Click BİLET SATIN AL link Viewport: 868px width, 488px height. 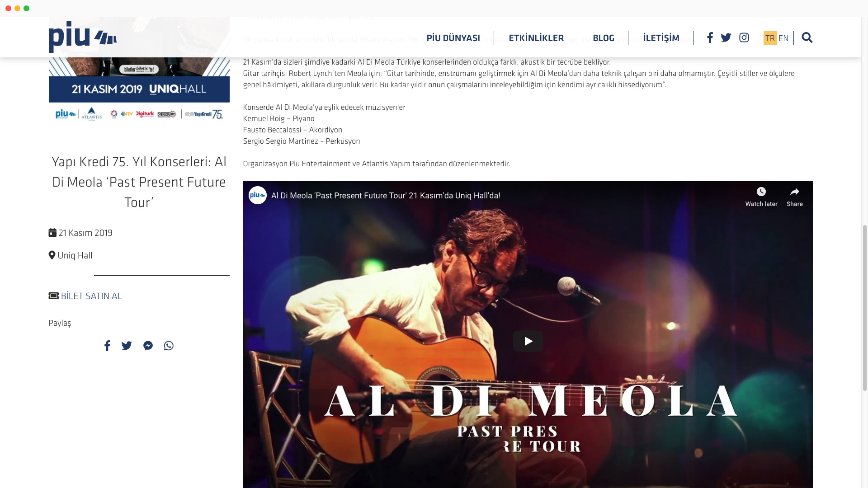(91, 296)
